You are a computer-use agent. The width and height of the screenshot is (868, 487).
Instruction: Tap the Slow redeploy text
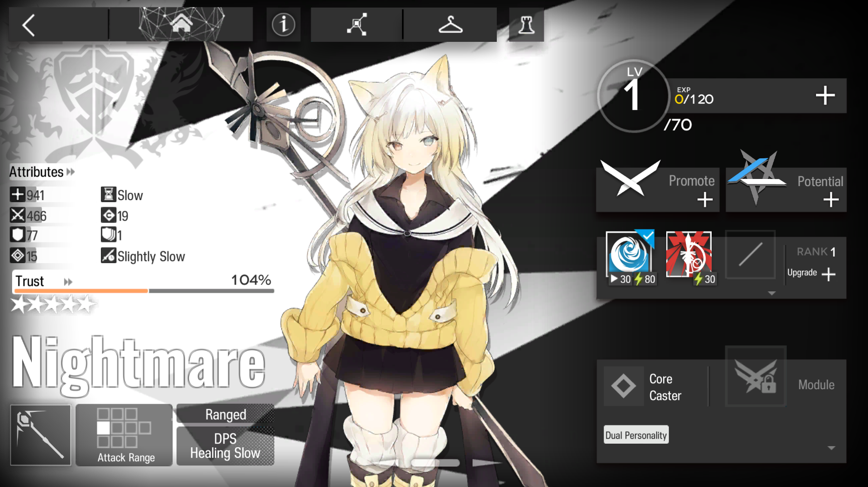pyautogui.click(x=130, y=195)
